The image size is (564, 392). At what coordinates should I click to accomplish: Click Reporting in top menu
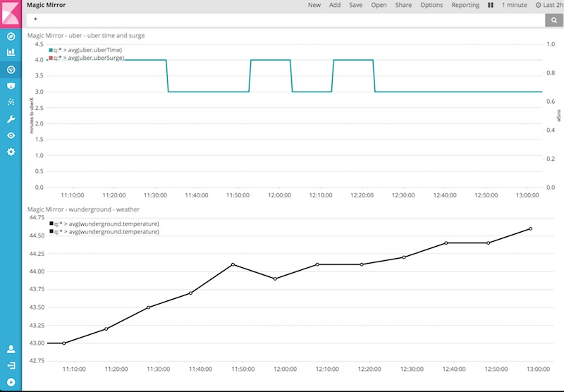pos(465,5)
